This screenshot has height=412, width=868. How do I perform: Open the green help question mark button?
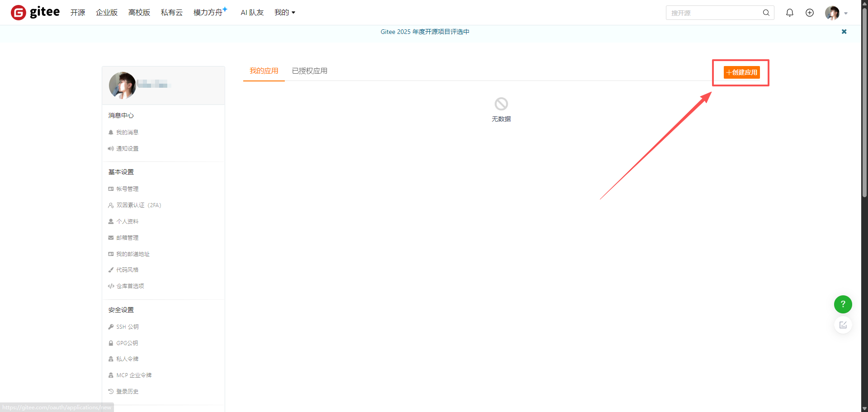[x=843, y=304]
